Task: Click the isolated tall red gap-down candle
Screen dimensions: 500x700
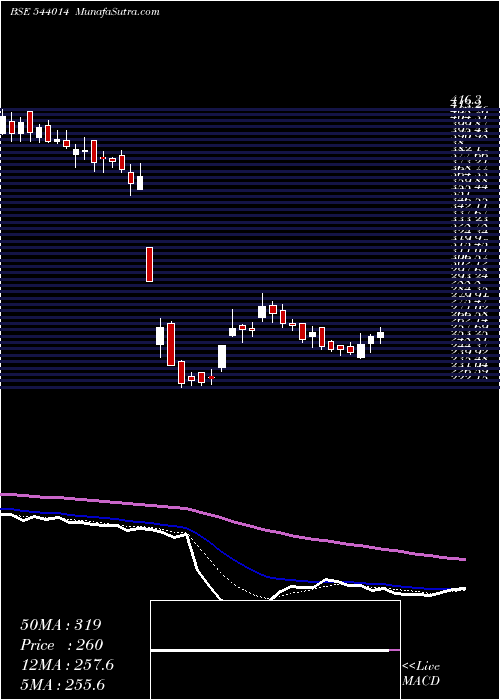Action: 150,264
